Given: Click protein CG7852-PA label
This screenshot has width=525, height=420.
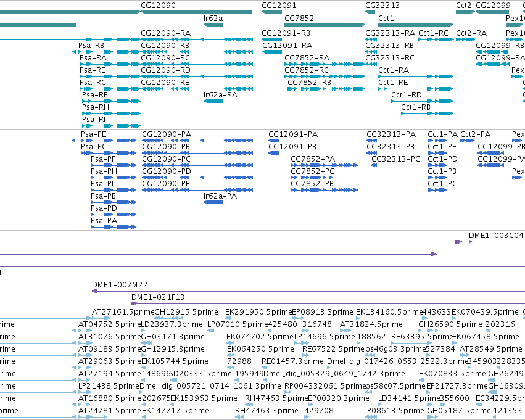Looking at the screenshot, I should click(313, 159).
